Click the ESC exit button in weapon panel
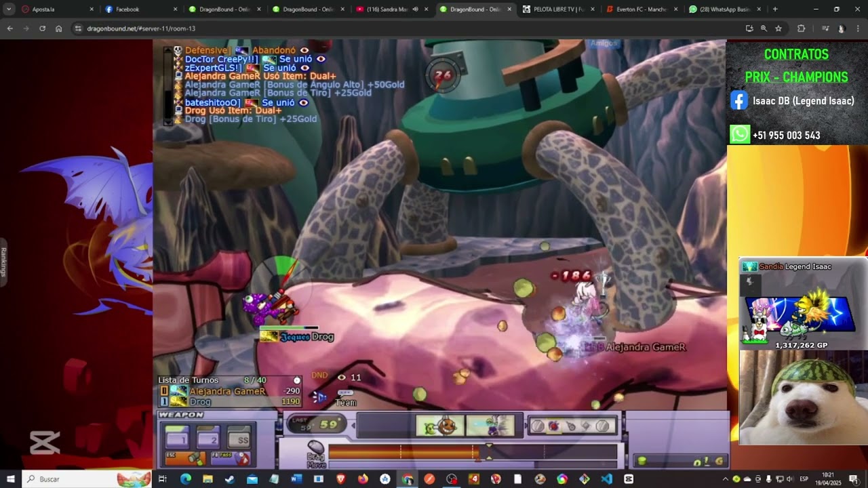 [186, 458]
